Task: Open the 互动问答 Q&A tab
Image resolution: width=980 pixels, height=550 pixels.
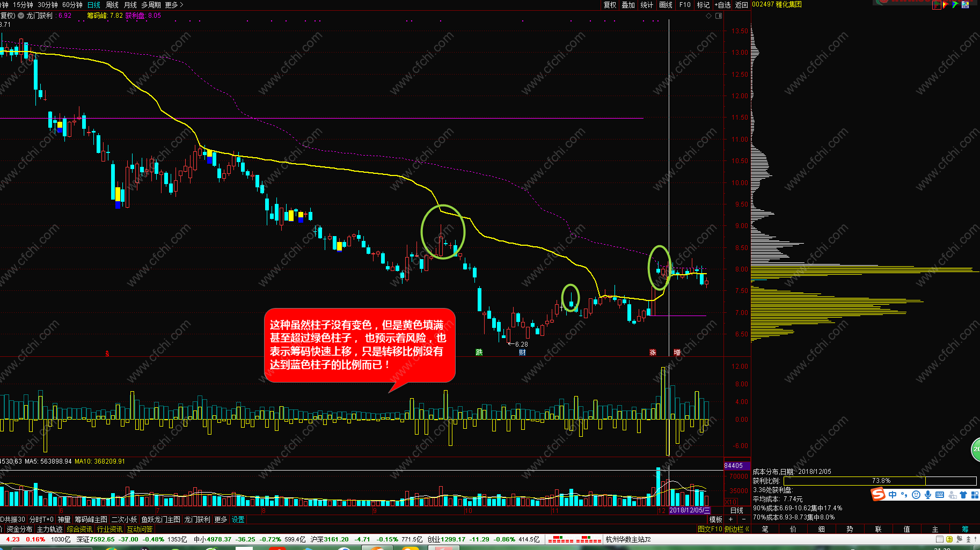Action: 140,529
